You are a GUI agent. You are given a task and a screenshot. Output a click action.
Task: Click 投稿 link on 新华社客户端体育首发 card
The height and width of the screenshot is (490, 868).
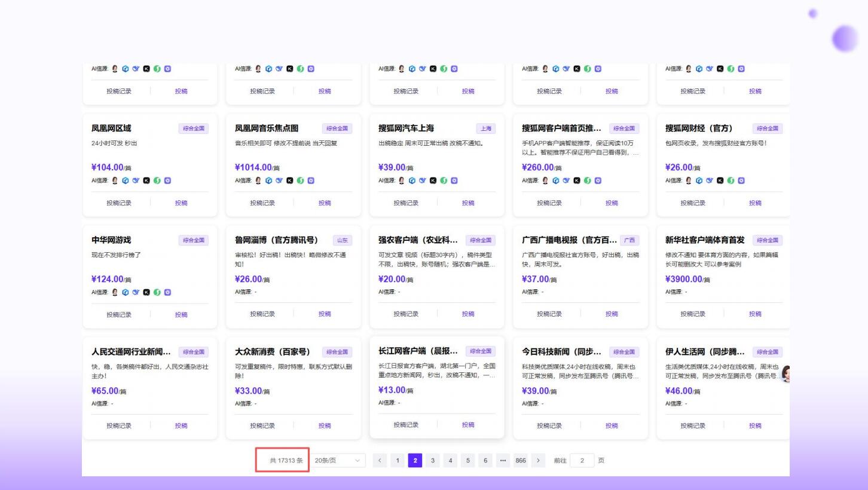(755, 314)
